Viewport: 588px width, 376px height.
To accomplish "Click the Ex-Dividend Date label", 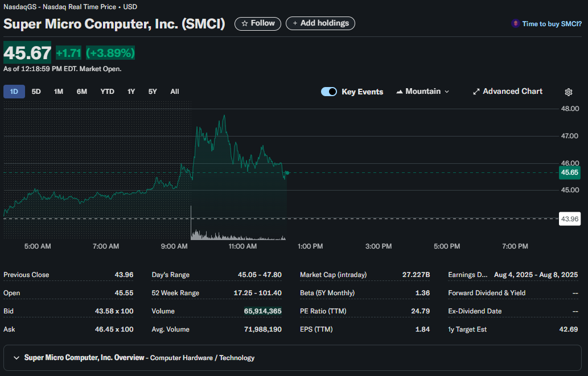I will (x=475, y=311).
